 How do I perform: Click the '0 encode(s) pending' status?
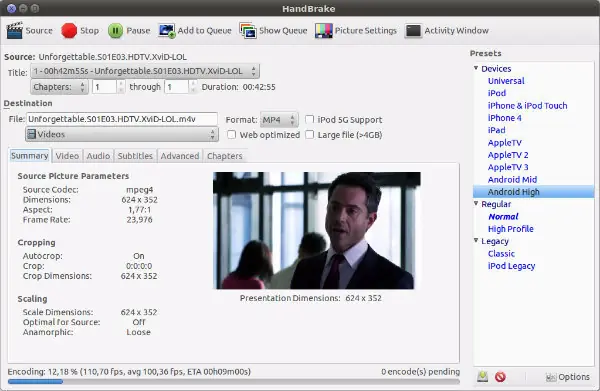click(x=420, y=371)
